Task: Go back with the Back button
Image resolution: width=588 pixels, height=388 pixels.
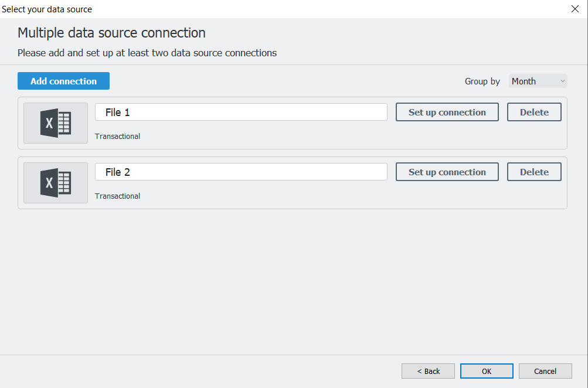Action: point(428,371)
